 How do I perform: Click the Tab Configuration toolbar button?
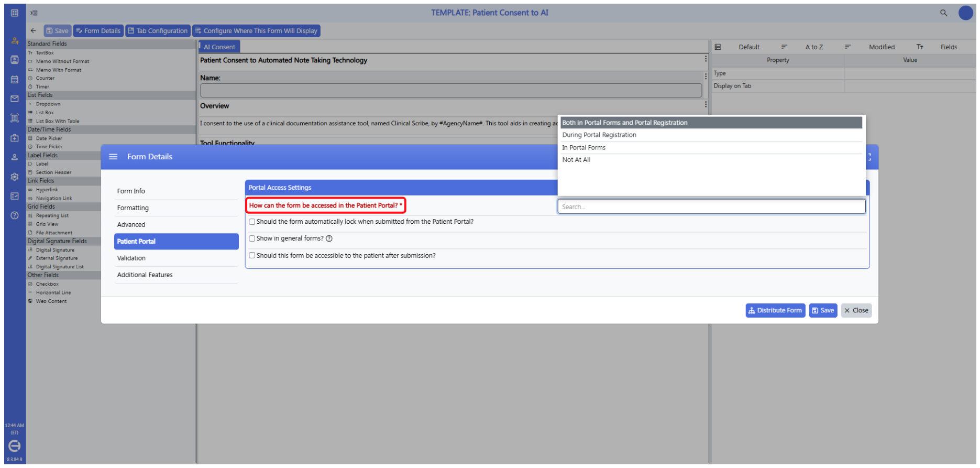click(x=158, y=31)
